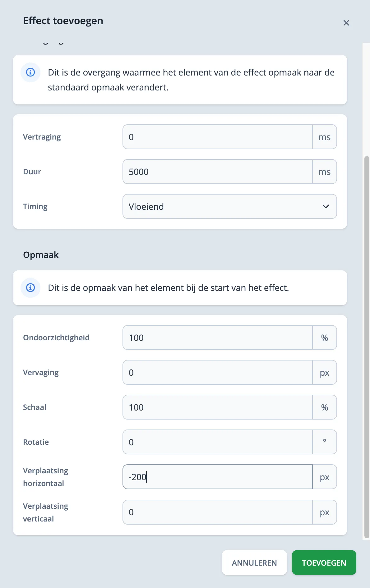Screen dimensions: 370x588
Task: Click the px unit label beside Vervaging
Action: (x=325, y=372)
